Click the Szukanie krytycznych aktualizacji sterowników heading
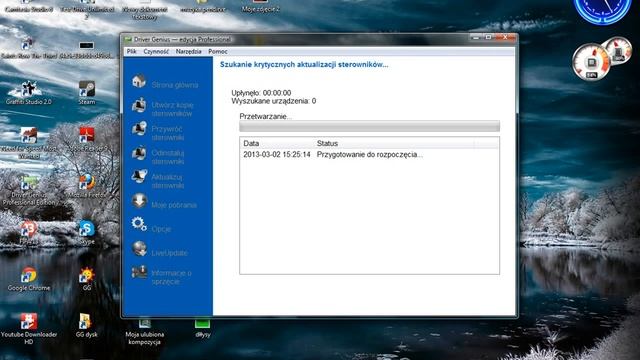The image size is (640, 360). pyautogui.click(x=304, y=64)
